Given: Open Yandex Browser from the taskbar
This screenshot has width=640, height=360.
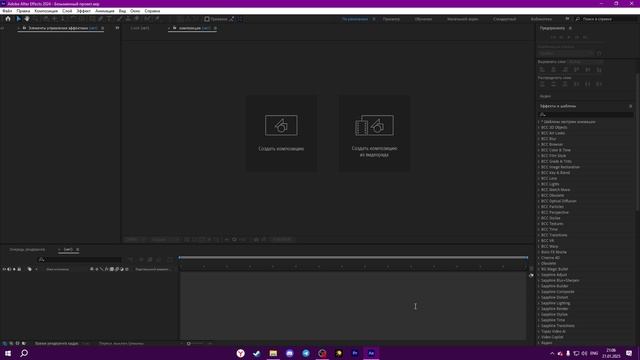Looking at the screenshot, I should [x=240, y=353].
